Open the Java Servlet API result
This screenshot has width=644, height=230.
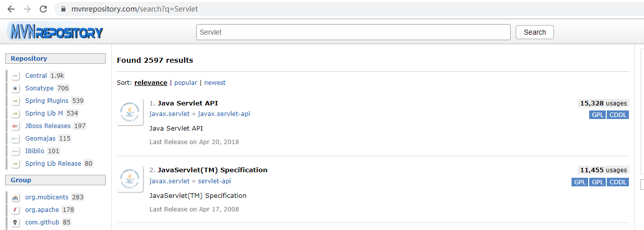188,103
